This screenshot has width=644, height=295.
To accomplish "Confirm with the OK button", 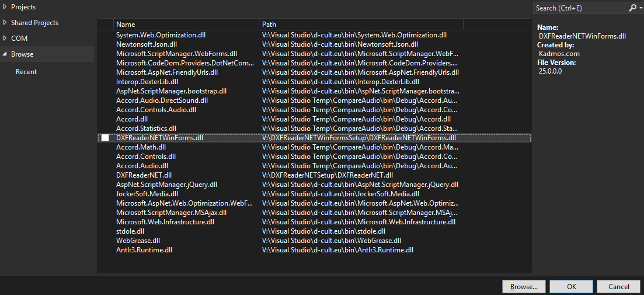I will click(571, 286).
